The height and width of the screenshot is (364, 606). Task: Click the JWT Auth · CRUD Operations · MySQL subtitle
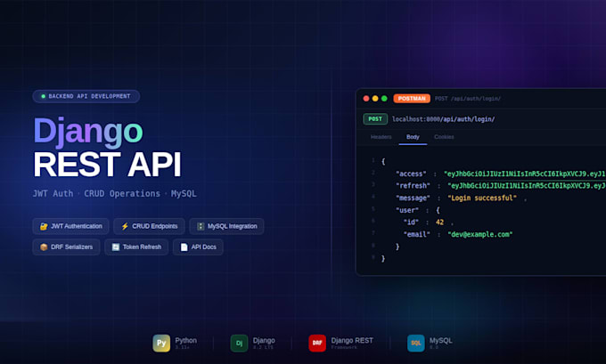tap(114, 193)
